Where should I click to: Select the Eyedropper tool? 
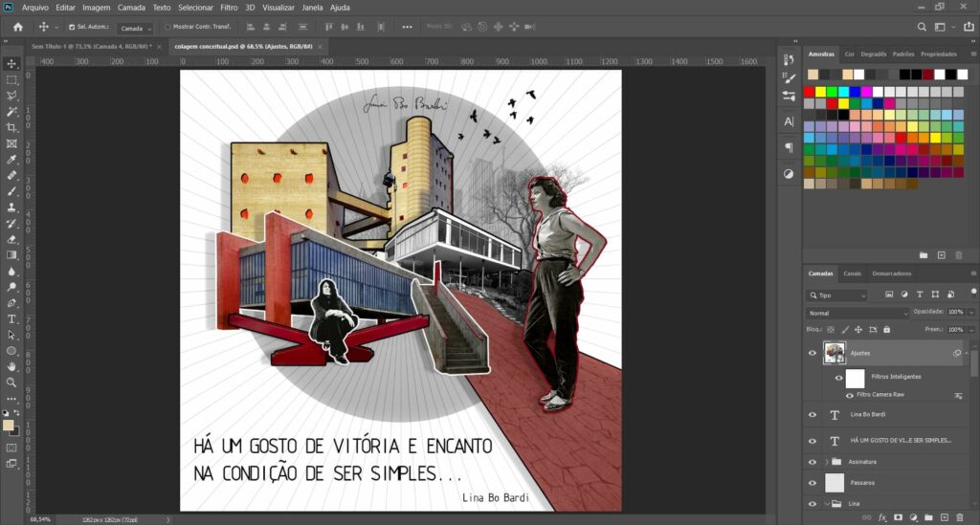point(11,159)
